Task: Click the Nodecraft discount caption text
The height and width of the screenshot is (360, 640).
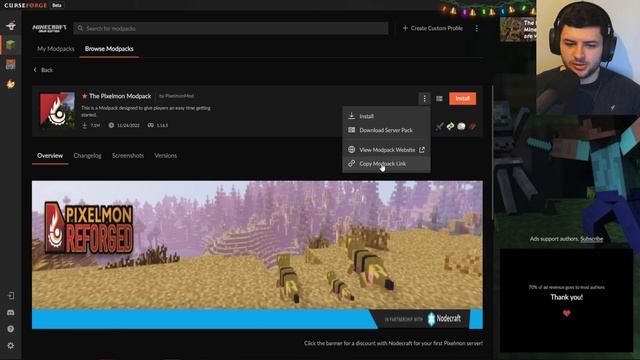Action: (393, 343)
